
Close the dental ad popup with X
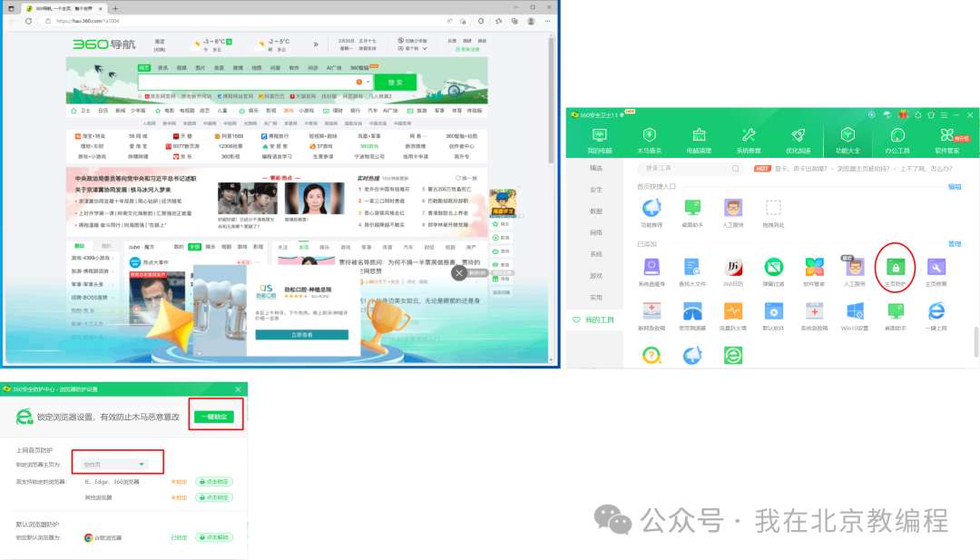click(459, 272)
